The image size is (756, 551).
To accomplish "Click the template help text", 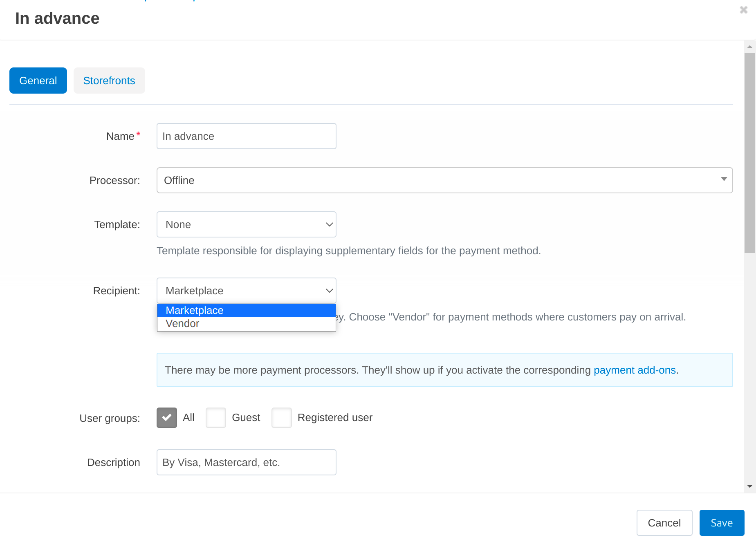I will pyautogui.click(x=349, y=251).
